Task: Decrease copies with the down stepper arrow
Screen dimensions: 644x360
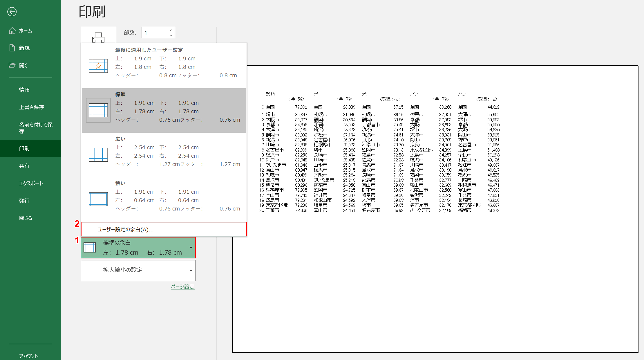Action: pos(171,35)
